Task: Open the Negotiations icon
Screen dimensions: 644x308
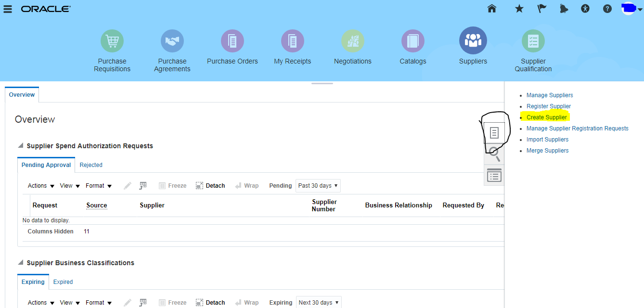Action: pyautogui.click(x=352, y=40)
